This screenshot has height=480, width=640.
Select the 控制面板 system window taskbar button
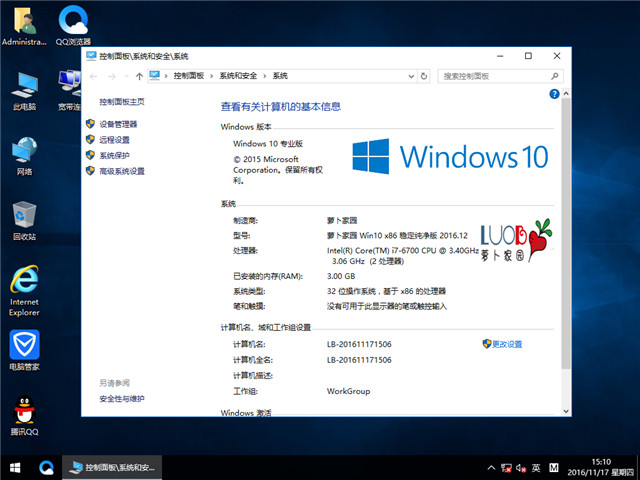point(112,468)
